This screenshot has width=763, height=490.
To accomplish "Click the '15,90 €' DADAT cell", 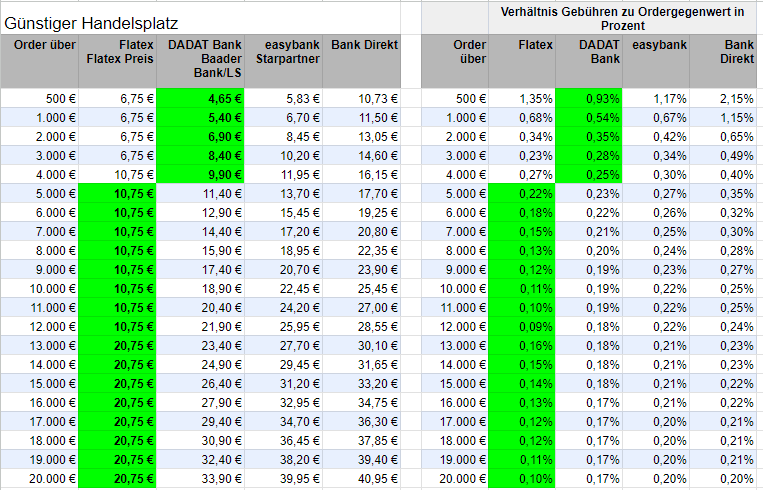I will point(200,251).
